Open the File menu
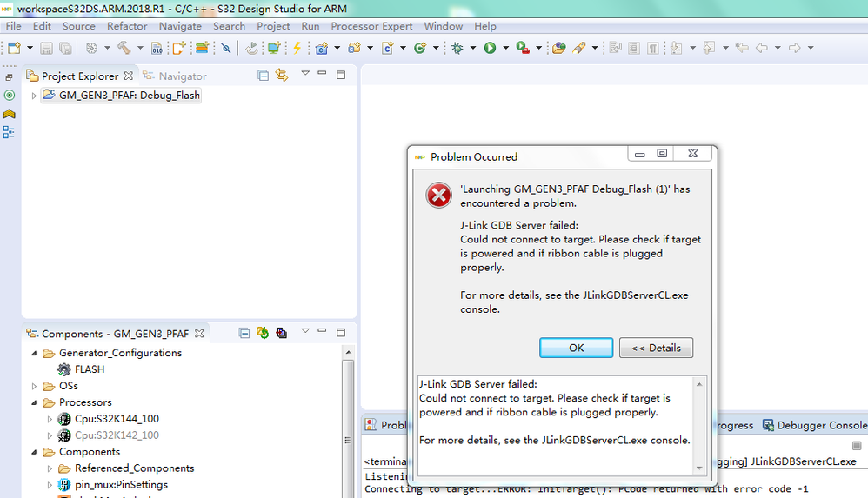This screenshot has width=868, height=498. click(13, 26)
